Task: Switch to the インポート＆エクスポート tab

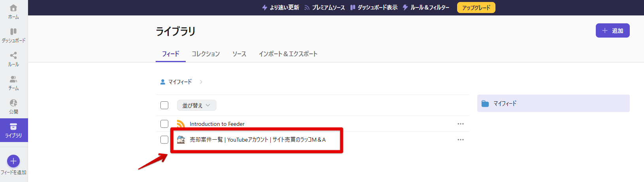Action: tap(288, 54)
